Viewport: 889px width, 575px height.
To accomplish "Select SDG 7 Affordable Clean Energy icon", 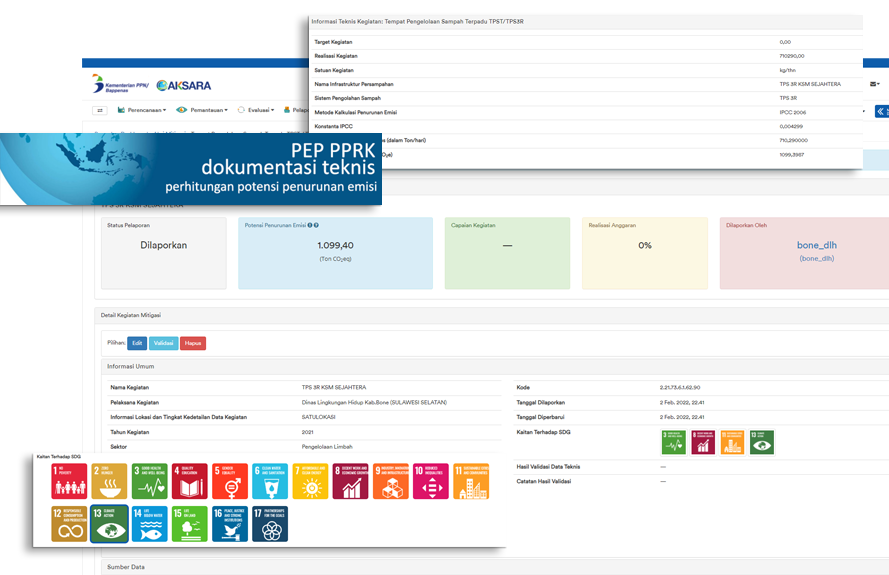I will pyautogui.click(x=310, y=481).
